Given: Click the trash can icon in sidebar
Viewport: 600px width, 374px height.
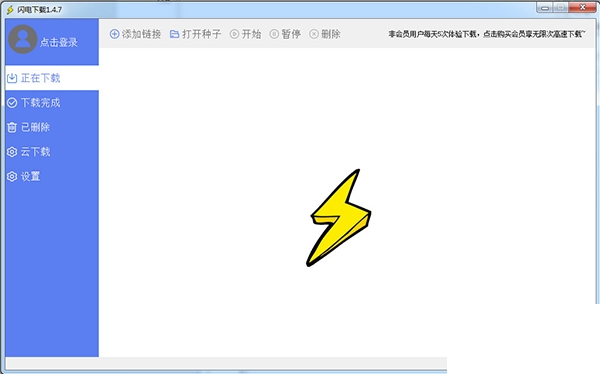Looking at the screenshot, I should coord(12,127).
